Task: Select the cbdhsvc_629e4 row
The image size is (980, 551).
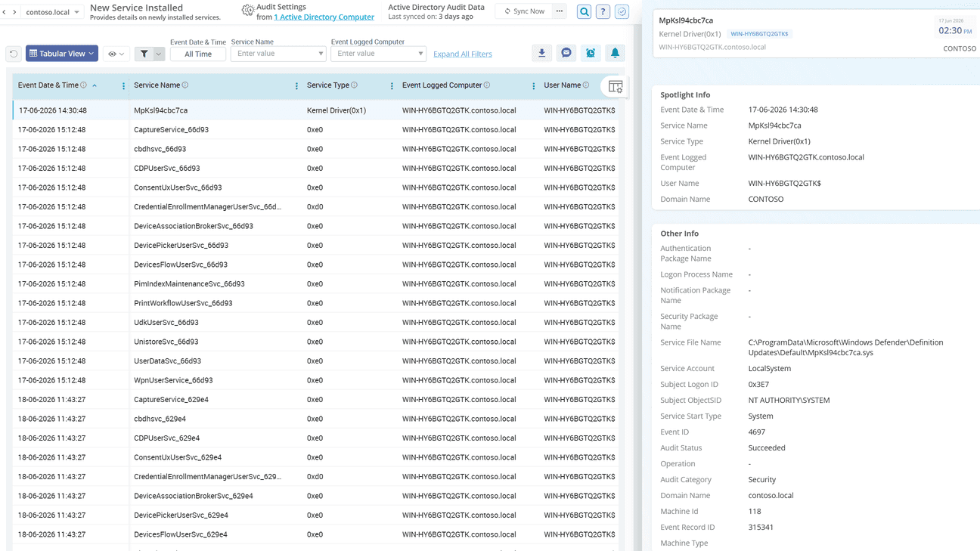Action: (x=315, y=419)
